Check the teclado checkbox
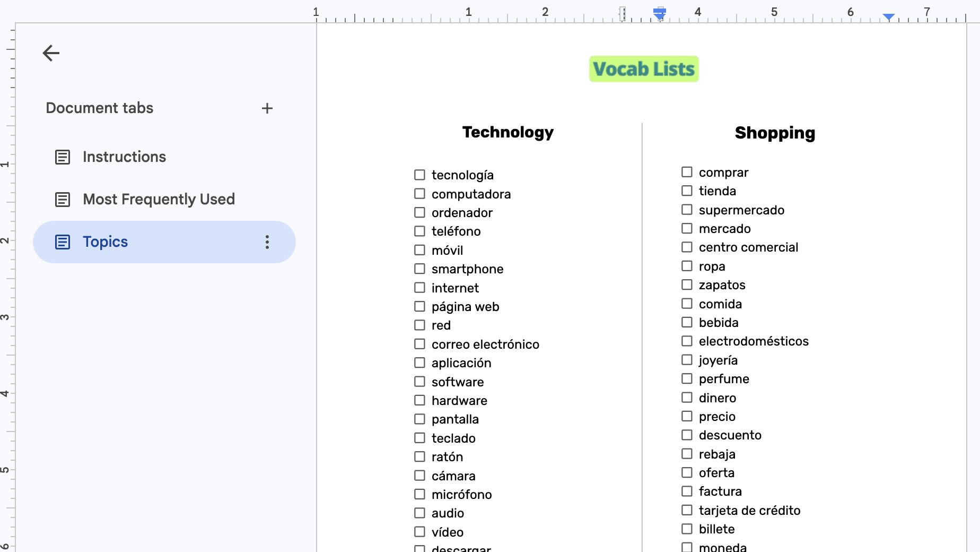The width and height of the screenshot is (980, 552). pyautogui.click(x=419, y=438)
